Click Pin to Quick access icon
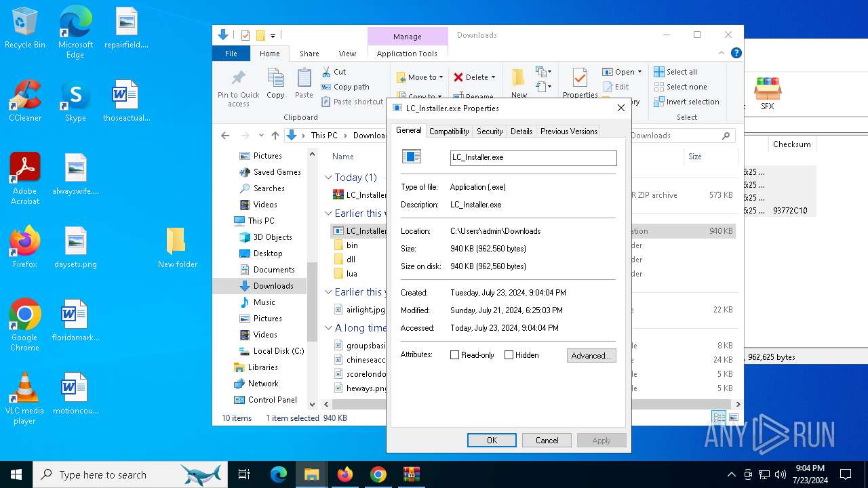 coord(239,87)
